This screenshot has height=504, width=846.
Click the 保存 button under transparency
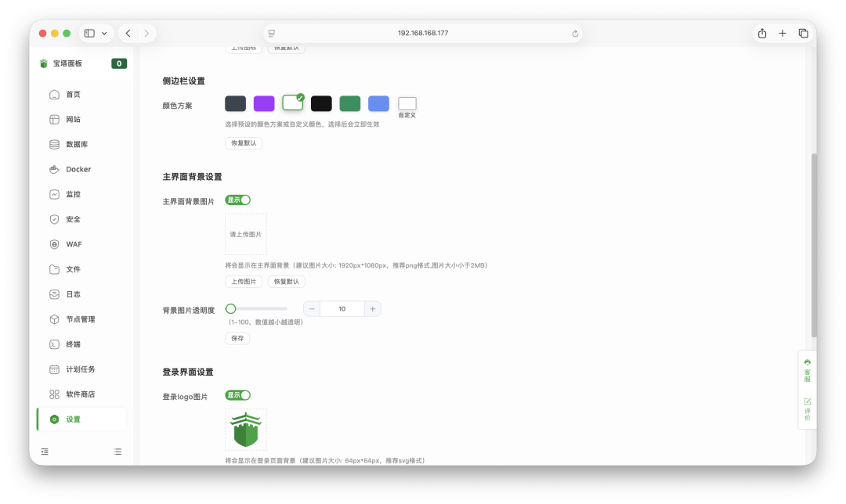(x=237, y=339)
